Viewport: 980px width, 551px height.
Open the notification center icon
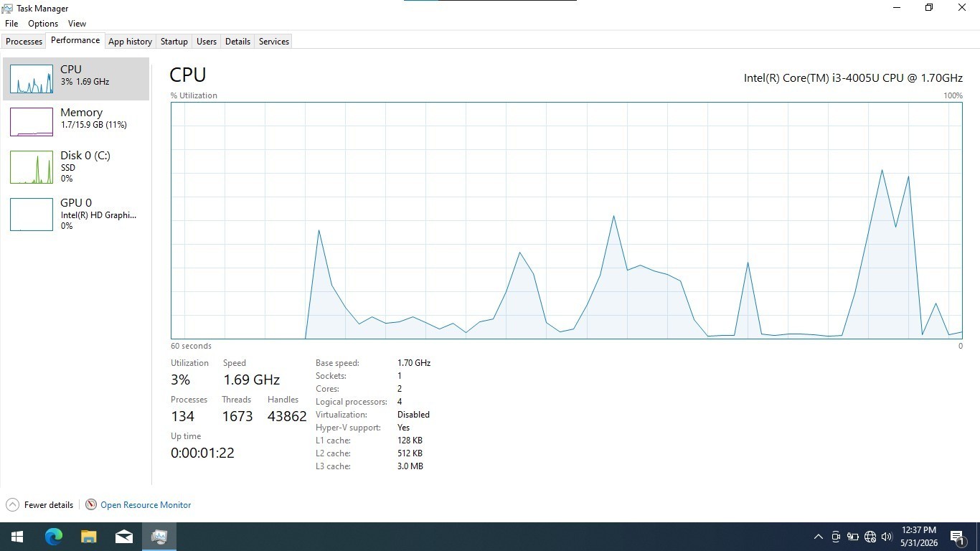[957, 537]
